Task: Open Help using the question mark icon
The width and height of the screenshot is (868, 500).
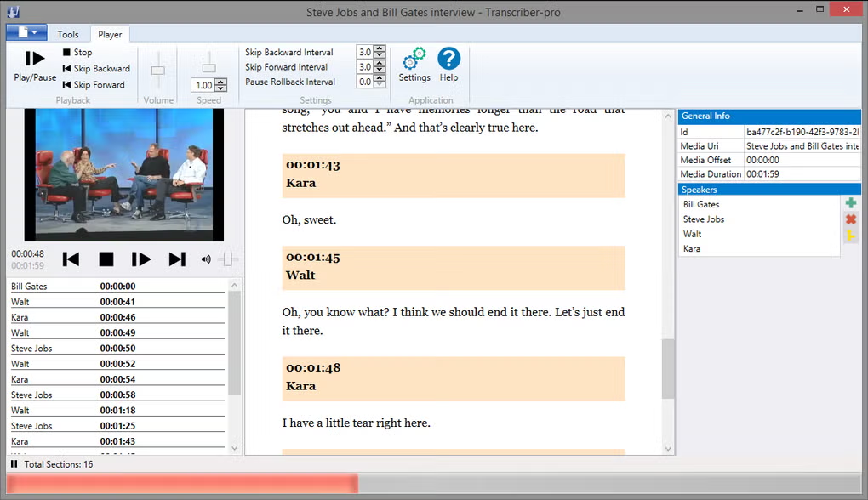Action: 449,62
